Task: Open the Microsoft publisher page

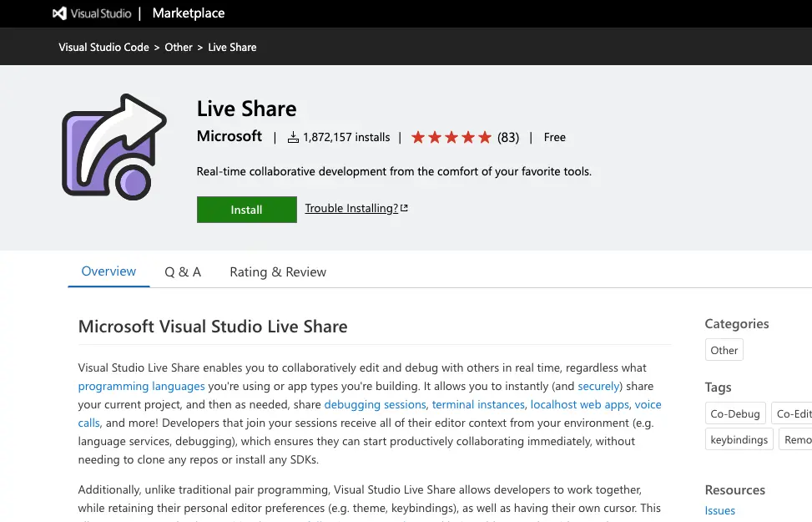Action: click(229, 136)
